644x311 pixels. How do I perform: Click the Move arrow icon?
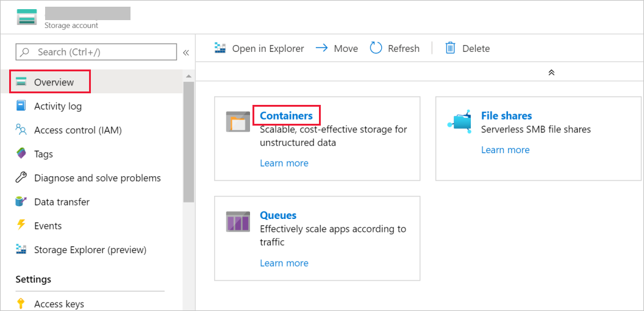click(x=321, y=48)
